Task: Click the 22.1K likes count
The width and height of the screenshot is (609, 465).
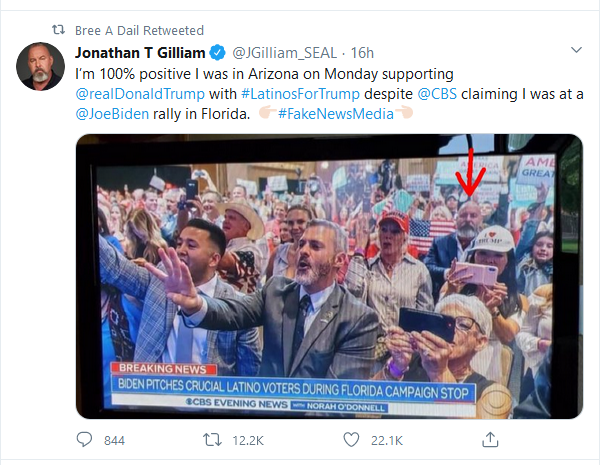Action: tap(385, 440)
